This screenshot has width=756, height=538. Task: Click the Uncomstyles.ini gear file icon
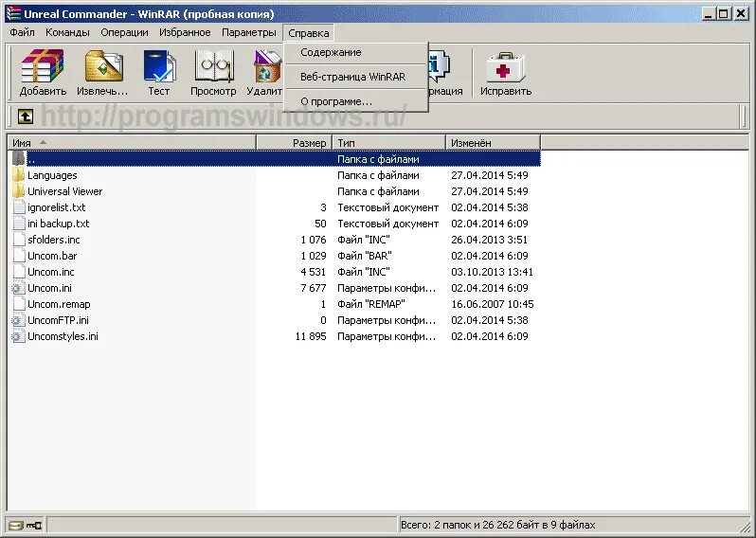point(18,336)
